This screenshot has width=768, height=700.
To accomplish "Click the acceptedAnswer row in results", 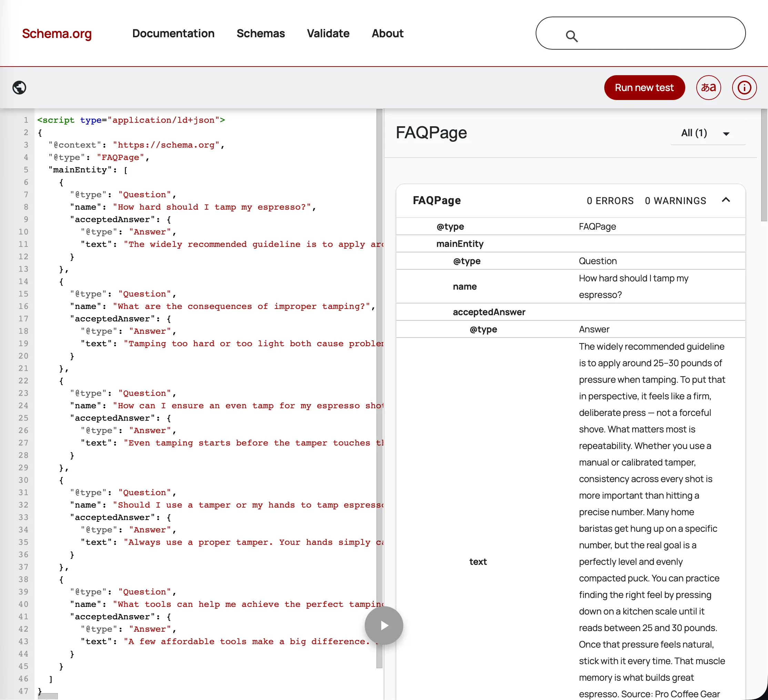I will [x=571, y=312].
